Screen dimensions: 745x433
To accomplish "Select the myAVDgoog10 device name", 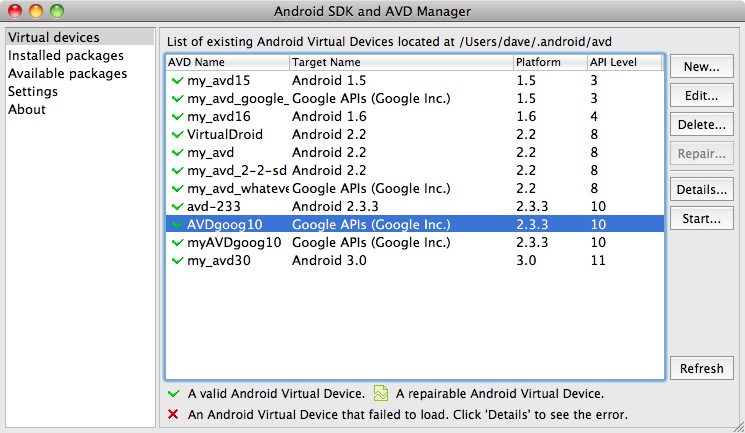I will 234,243.
